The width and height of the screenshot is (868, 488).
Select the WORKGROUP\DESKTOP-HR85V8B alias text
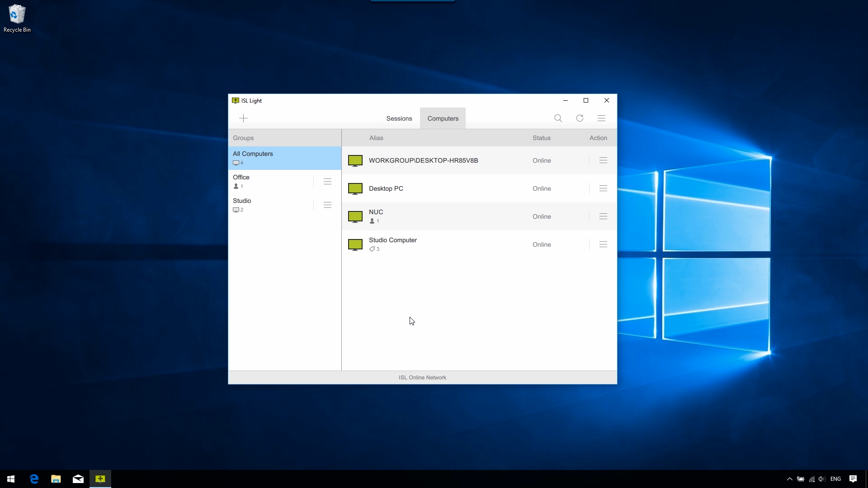424,160
